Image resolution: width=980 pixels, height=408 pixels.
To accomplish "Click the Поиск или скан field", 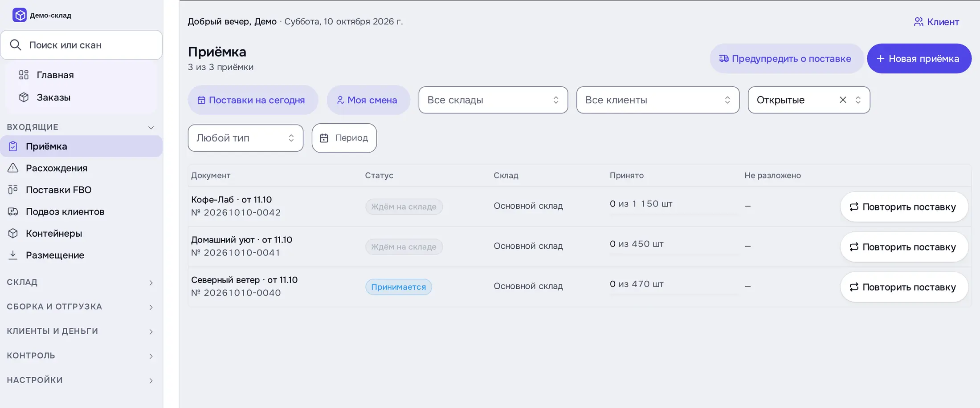I will (82, 45).
